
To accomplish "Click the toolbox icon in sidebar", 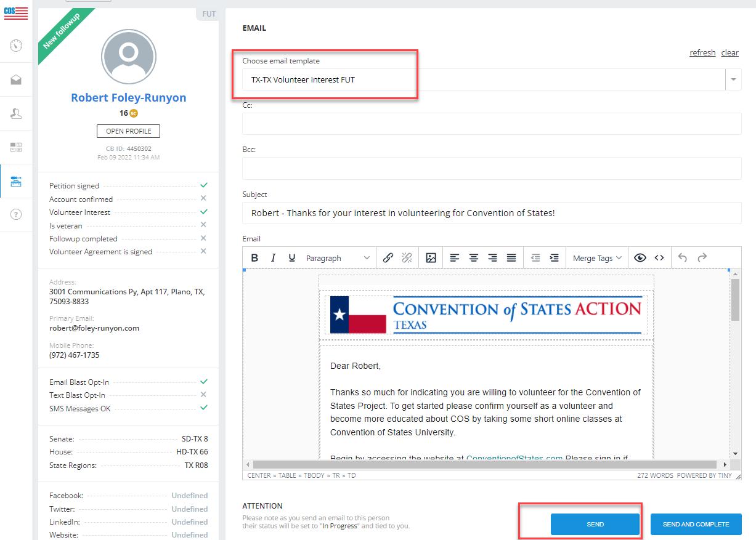I will pos(17,180).
